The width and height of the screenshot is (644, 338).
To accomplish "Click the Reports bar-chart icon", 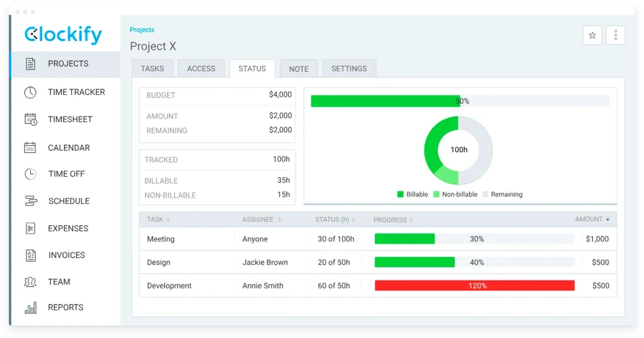I will [30, 308].
